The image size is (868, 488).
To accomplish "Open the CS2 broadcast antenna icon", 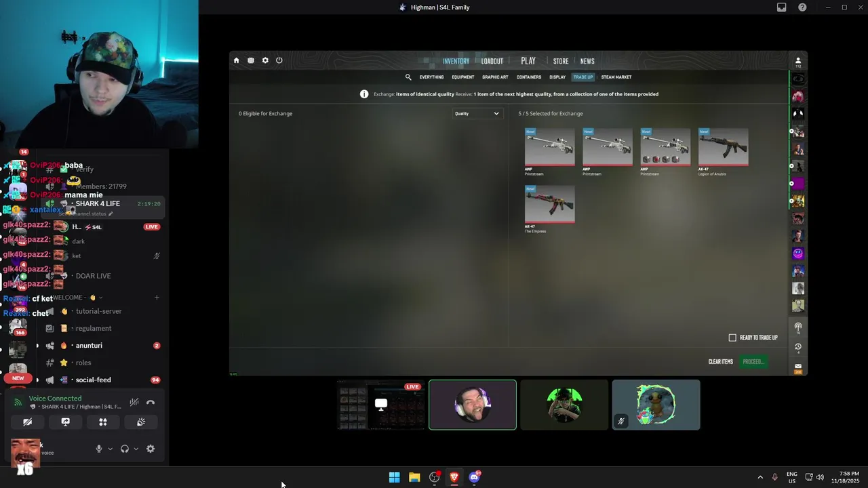I will pos(798,327).
